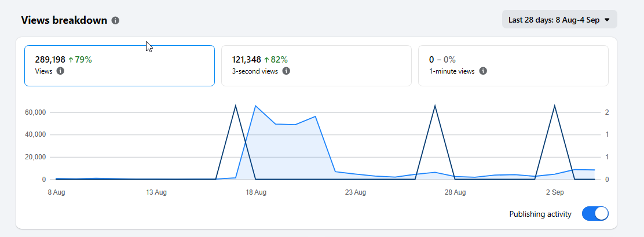Viewport: 644px width, 237px height.
Task: Click the caret arrow after 8 Aug-4 Sep
Action: click(608, 20)
